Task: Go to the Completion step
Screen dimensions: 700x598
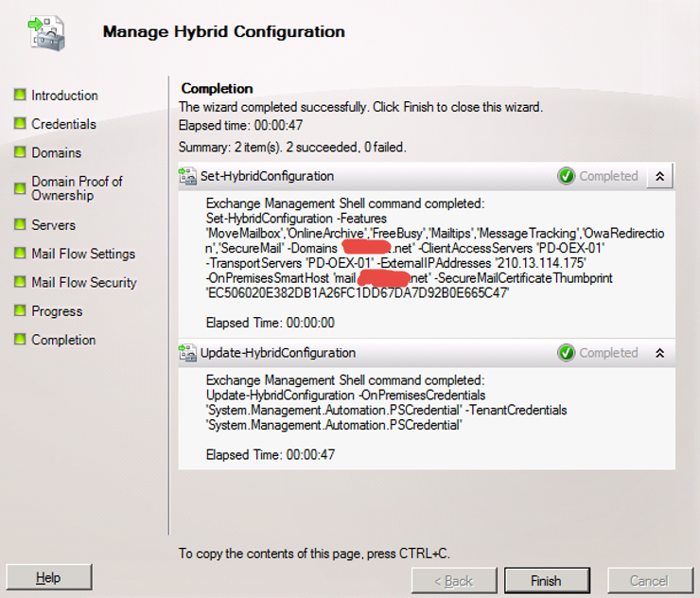Action: [x=63, y=340]
